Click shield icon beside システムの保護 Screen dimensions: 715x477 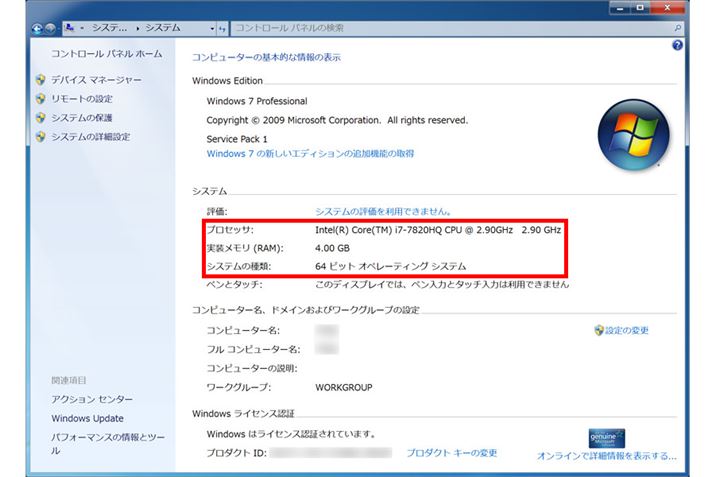(41, 118)
